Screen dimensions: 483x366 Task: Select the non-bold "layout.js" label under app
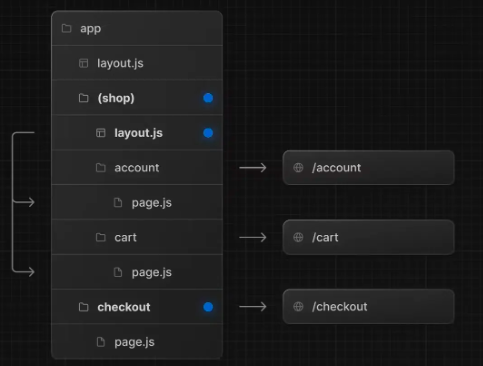(120, 63)
